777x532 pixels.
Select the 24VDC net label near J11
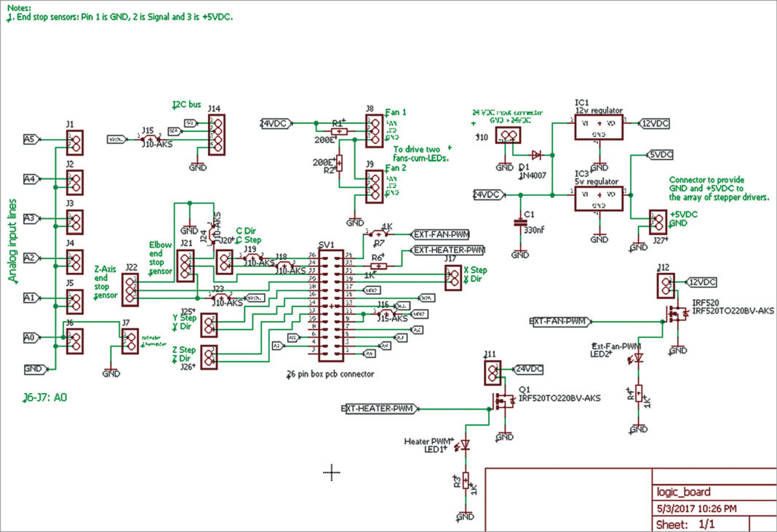[529, 370]
